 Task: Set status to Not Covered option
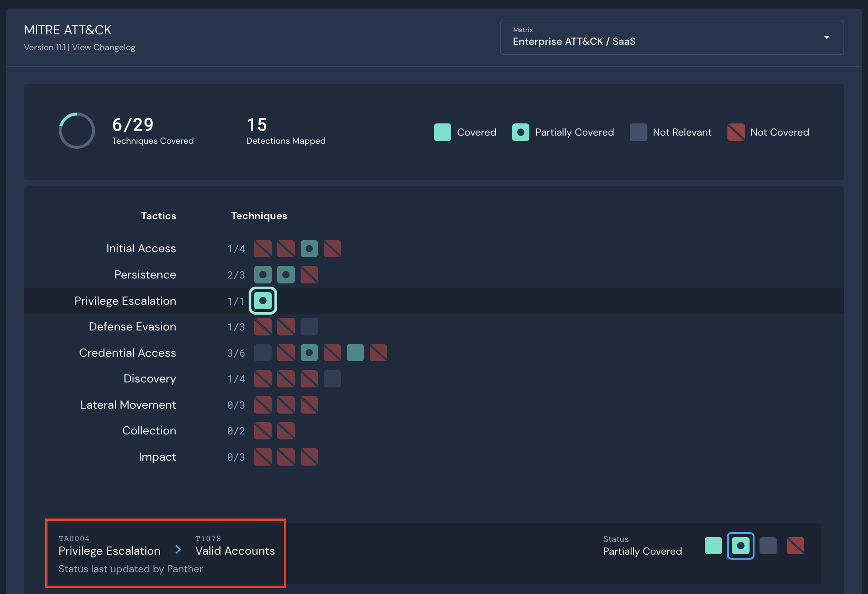795,546
